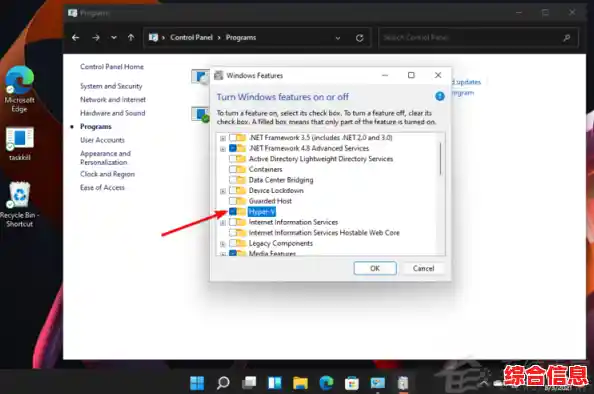Open Programs category in sidebar
The image size is (594, 394).
click(x=96, y=127)
